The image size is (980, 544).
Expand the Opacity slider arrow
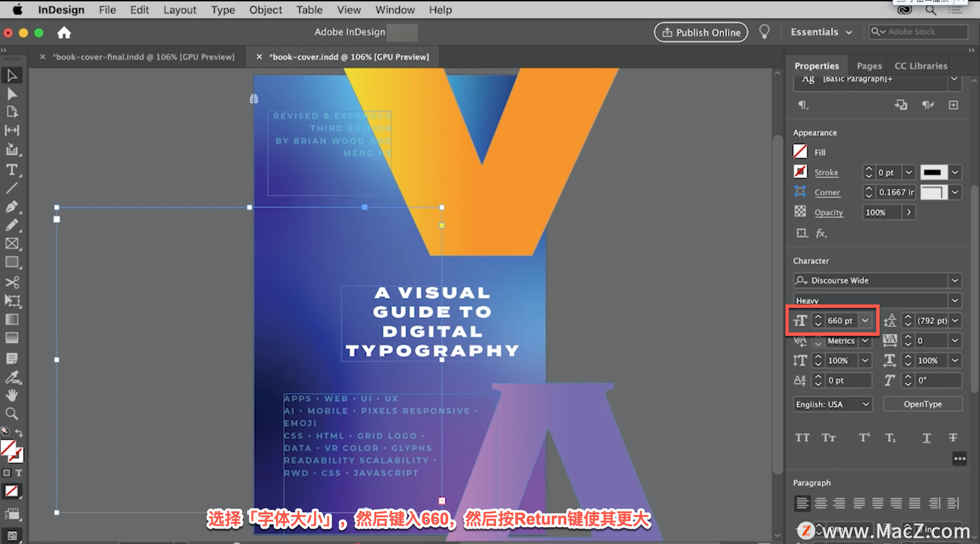coord(909,212)
